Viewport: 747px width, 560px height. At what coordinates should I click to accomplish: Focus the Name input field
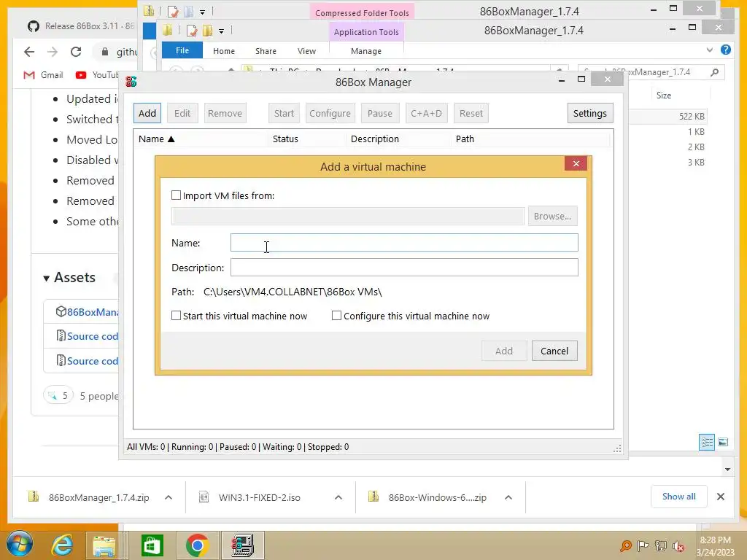click(x=404, y=242)
